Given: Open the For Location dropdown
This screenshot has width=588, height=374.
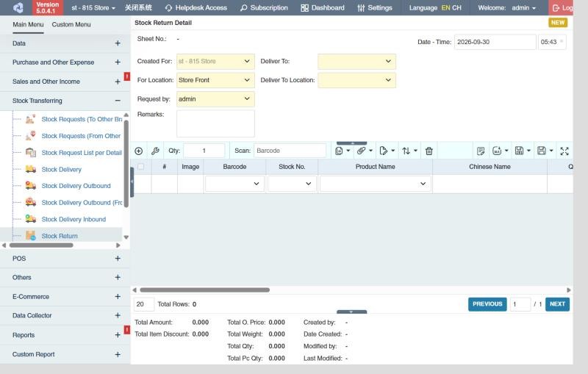Looking at the screenshot, I should [x=215, y=80].
